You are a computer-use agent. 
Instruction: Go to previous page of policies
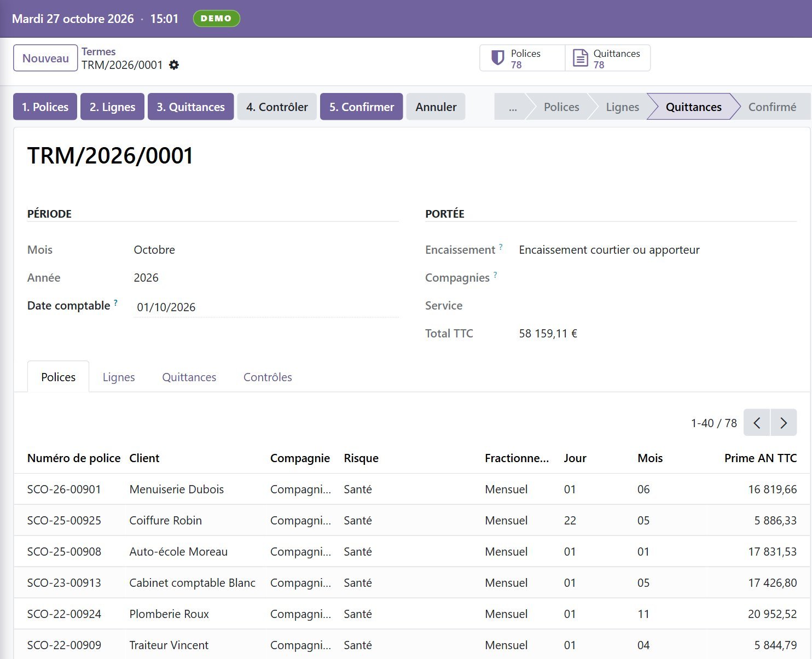point(757,423)
